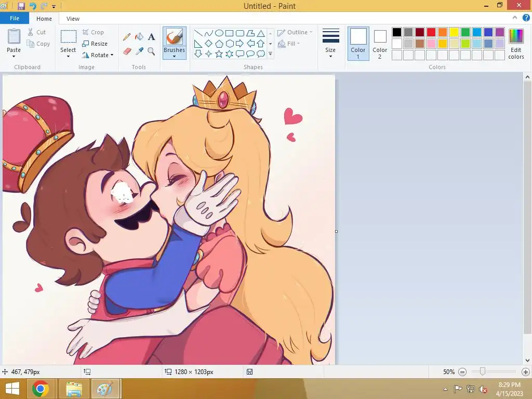The height and width of the screenshot is (399, 532).
Task: Select the Triangle shape
Action: [x=261, y=33]
